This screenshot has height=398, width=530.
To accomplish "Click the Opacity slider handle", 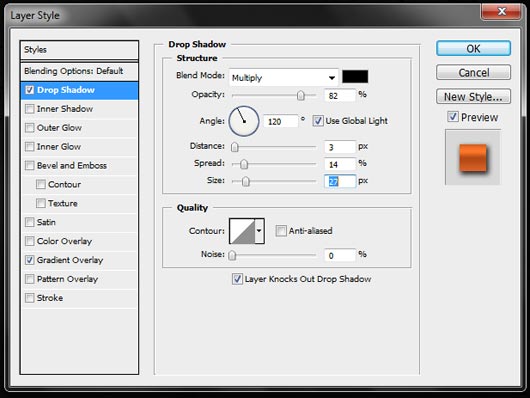I will (x=300, y=96).
